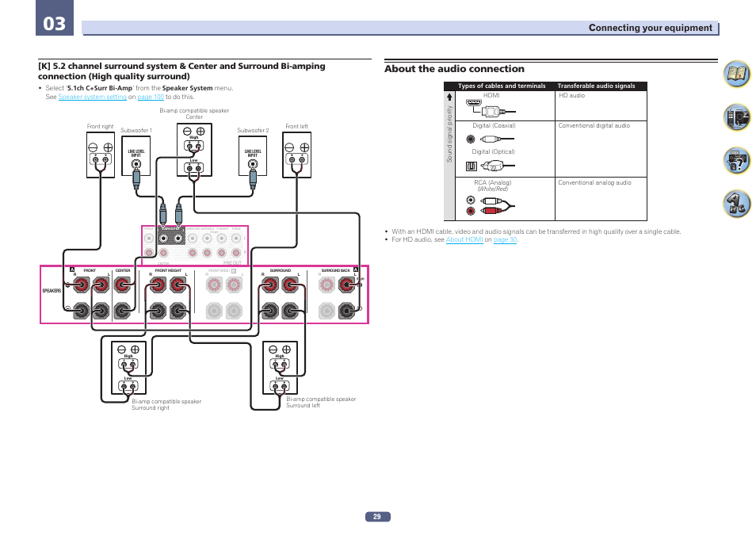Follow the 'page 100' link

point(151,97)
